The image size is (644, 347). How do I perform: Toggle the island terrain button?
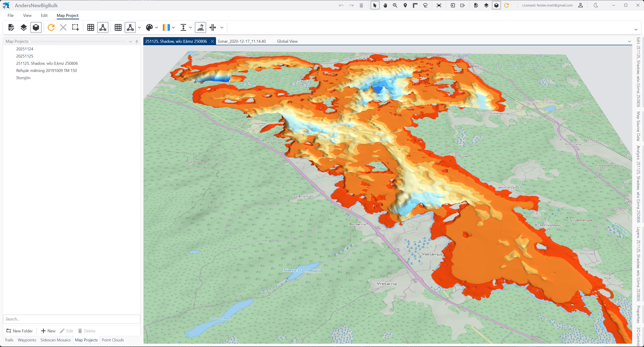pos(200,28)
